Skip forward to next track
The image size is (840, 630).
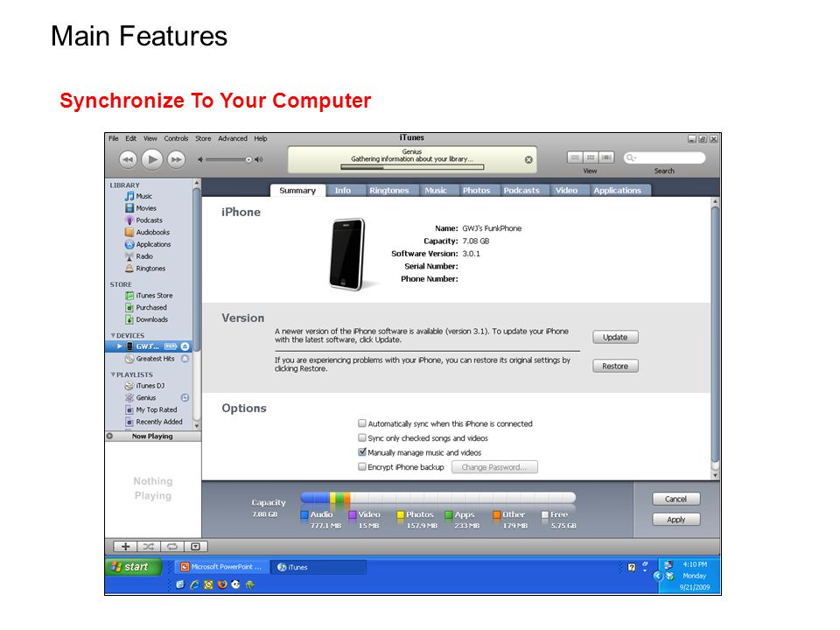click(x=176, y=159)
